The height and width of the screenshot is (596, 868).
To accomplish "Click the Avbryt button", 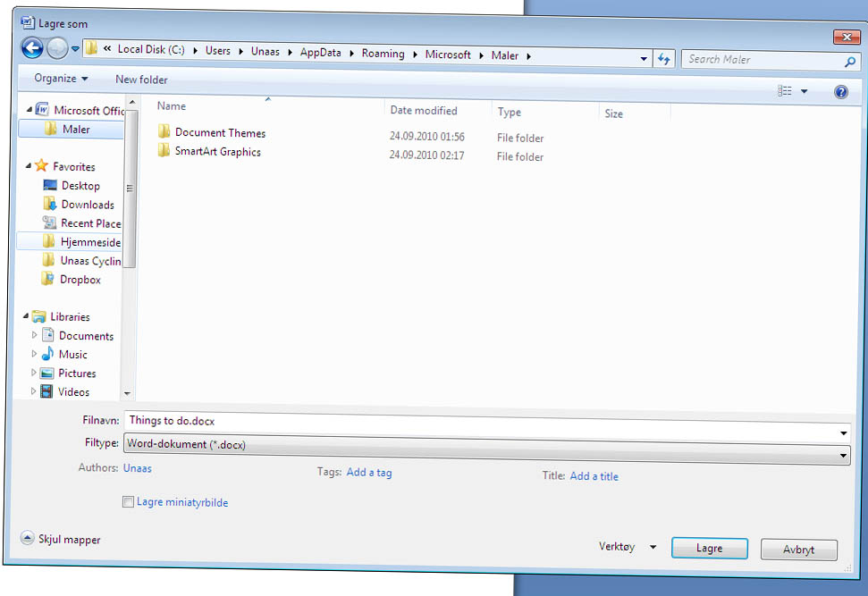I will (799, 550).
